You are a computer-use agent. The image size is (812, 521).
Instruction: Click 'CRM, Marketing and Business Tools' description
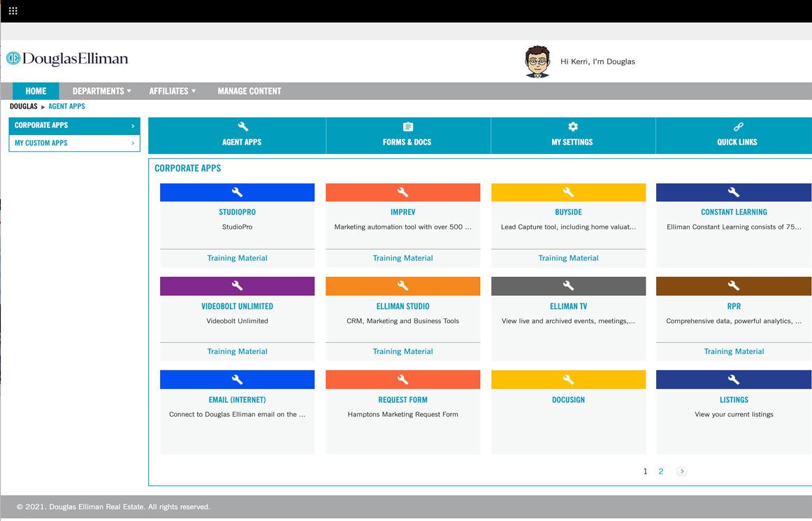[403, 321]
